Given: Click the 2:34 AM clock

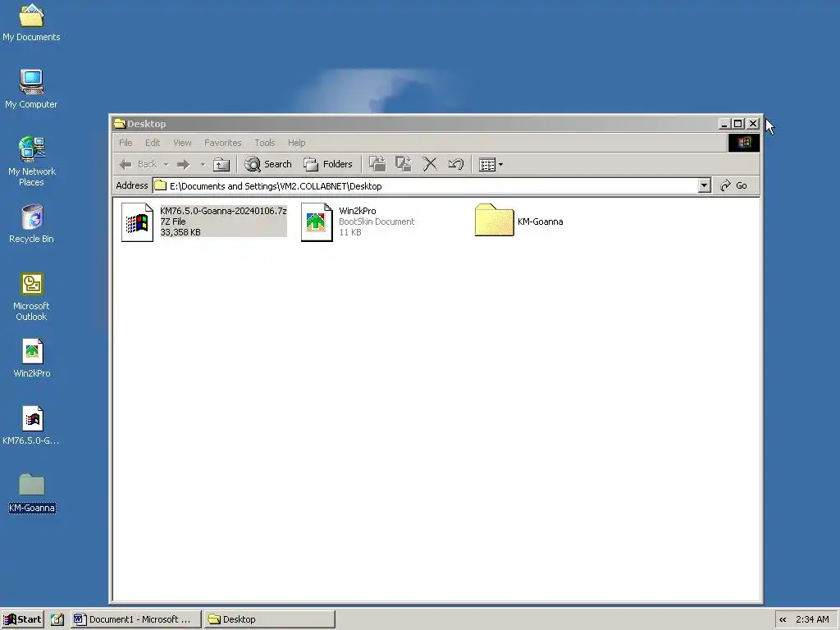Looking at the screenshot, I should coord(812,619).
